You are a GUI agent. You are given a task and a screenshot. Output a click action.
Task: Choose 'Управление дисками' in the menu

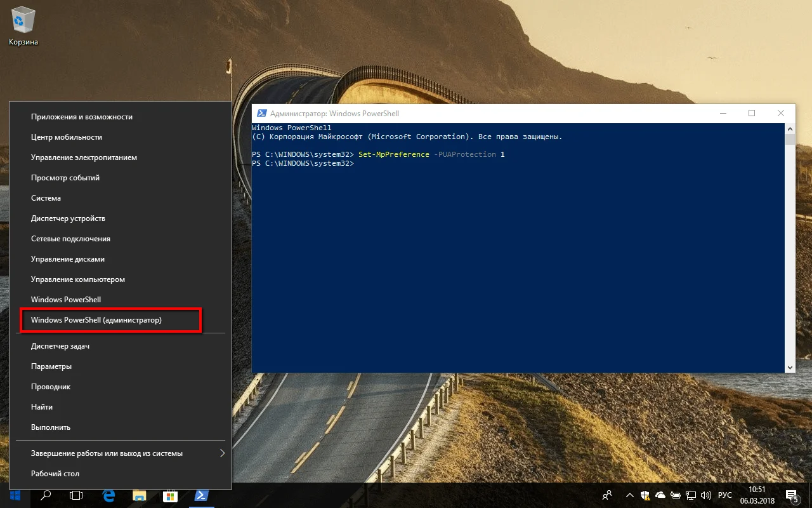[68, 259]
